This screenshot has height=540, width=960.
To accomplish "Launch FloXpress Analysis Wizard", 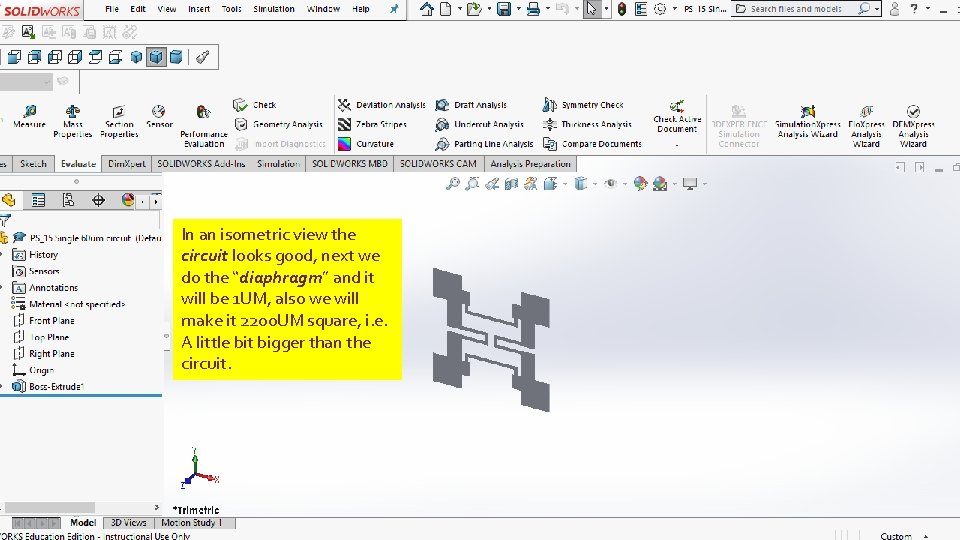I will [x=866, y=126].
